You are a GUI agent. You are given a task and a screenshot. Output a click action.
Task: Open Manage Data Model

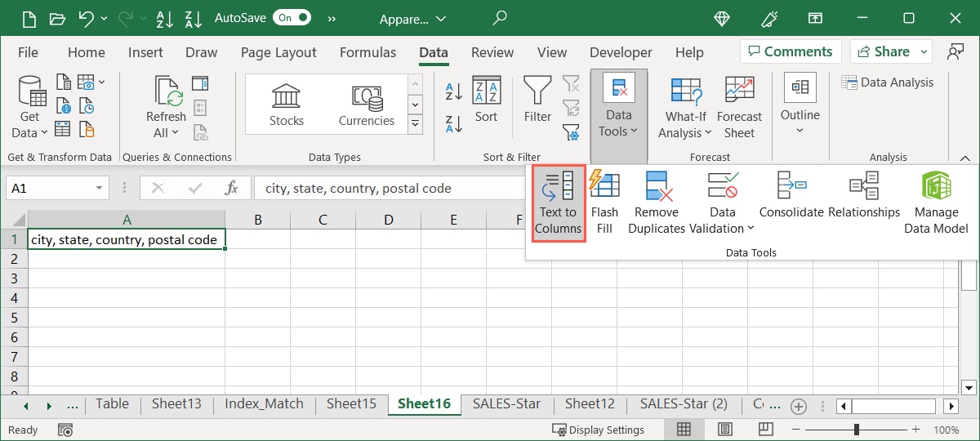(x=936, y=203)
